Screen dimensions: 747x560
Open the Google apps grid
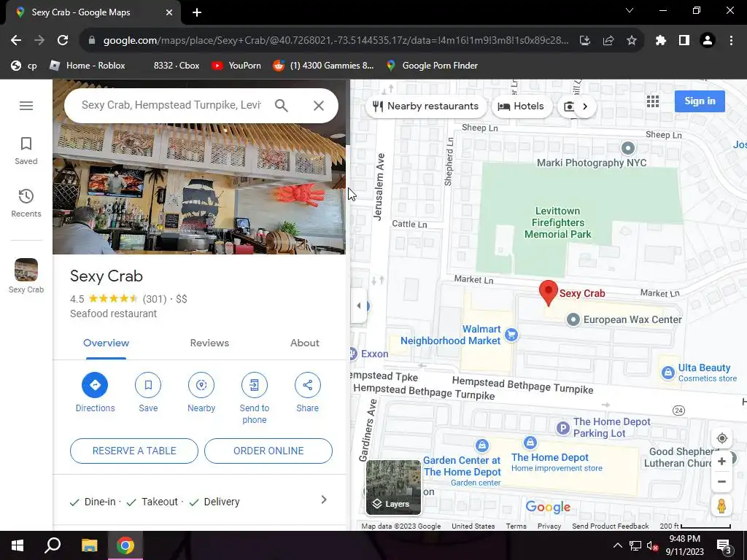(x=653, y=101)
